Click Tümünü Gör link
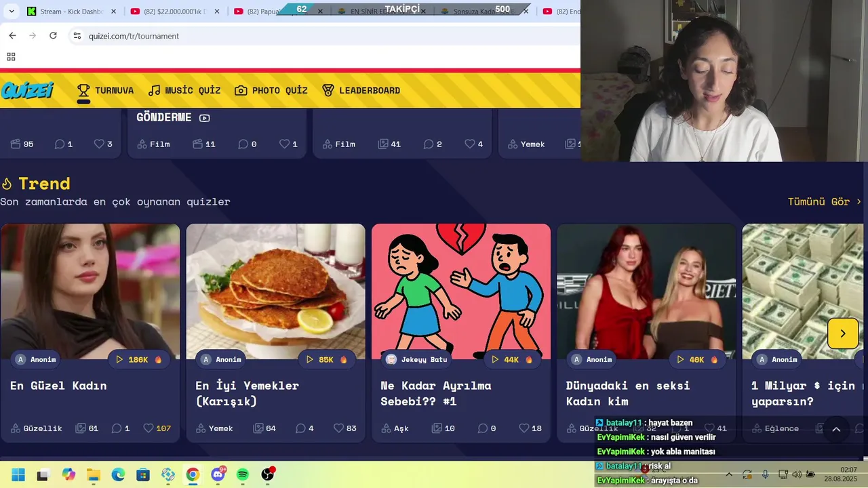 click(825, 201)
